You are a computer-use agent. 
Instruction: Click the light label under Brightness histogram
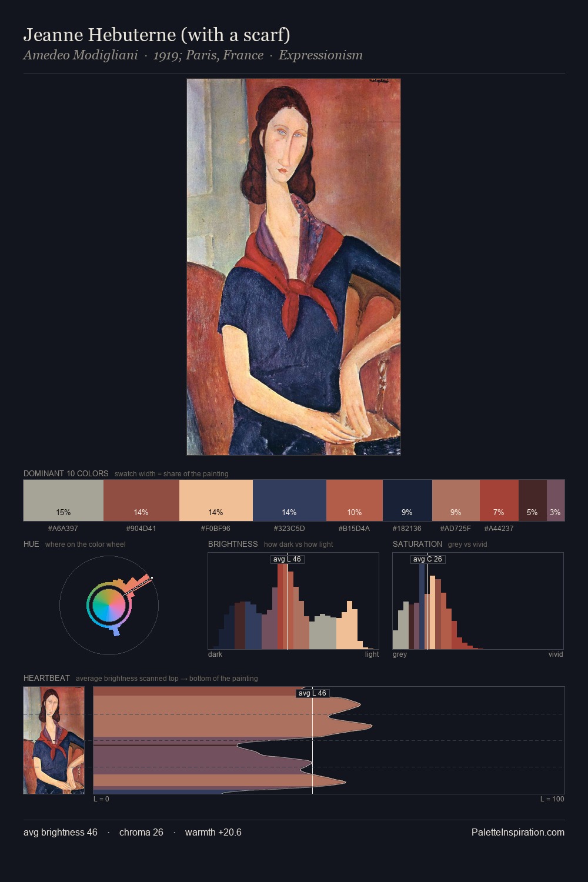[x=372, y=654]
